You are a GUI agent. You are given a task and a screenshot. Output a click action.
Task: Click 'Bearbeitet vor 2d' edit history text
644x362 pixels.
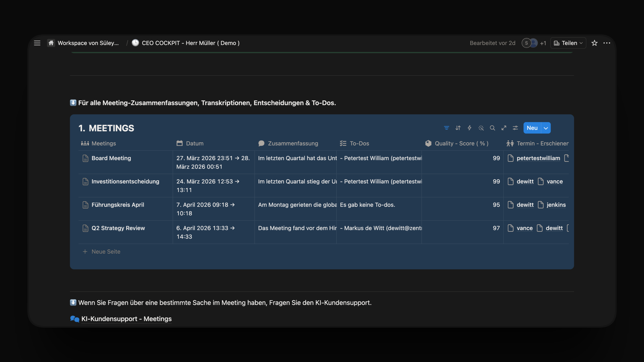click(x=492, y=43)
